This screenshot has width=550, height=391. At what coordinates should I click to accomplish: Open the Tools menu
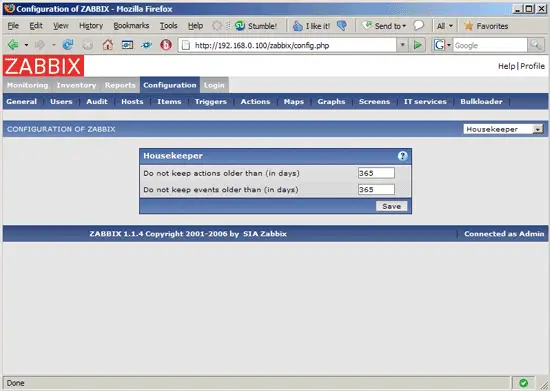click(168, 26)
